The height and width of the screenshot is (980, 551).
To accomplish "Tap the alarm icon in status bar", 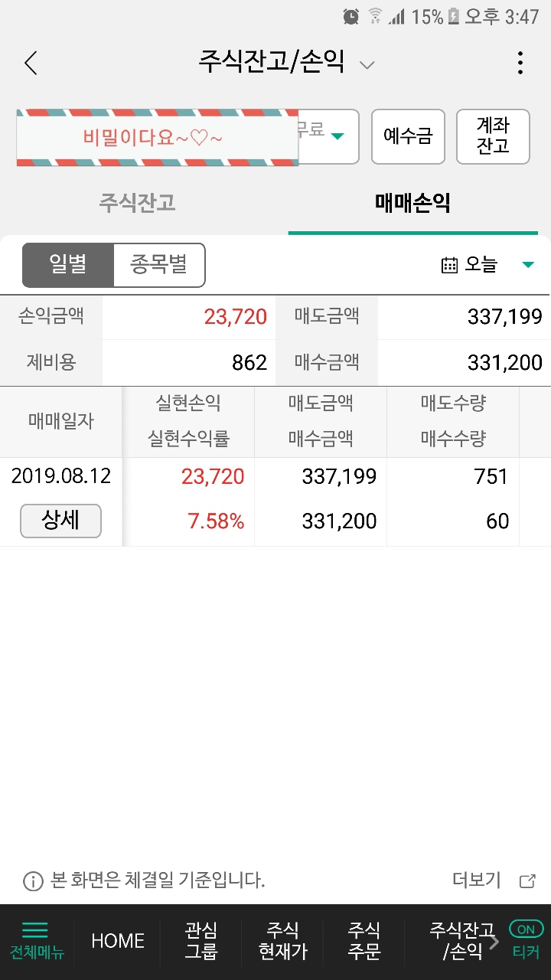I will coord(350,16).
